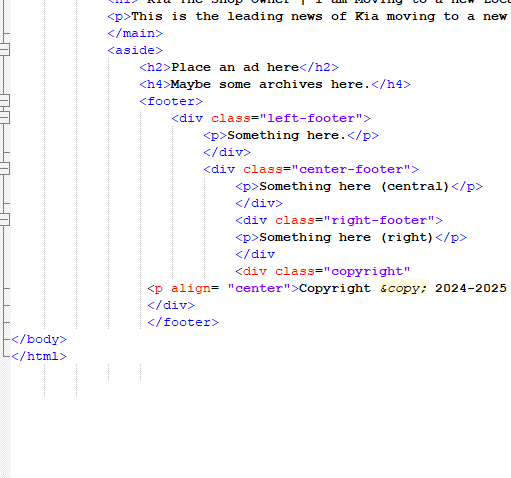Collapse the left-footer div fold marker

pyautogui.click(x=4, y=118)
